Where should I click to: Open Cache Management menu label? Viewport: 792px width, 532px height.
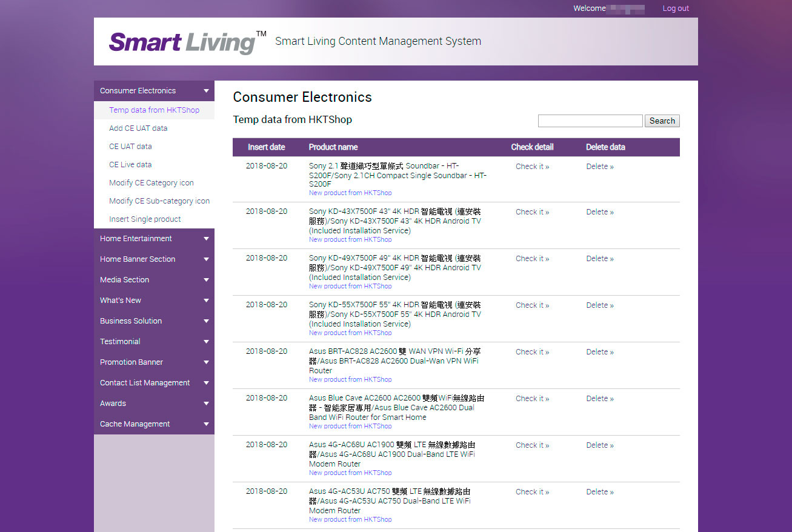[x=135, y=424]
